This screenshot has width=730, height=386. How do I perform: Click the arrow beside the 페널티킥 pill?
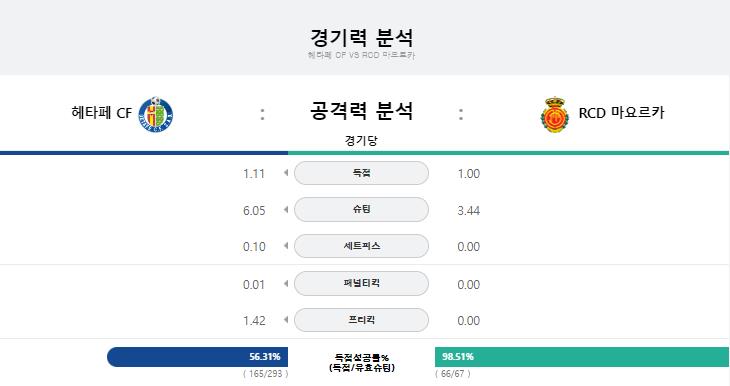(x=286, y=283)
